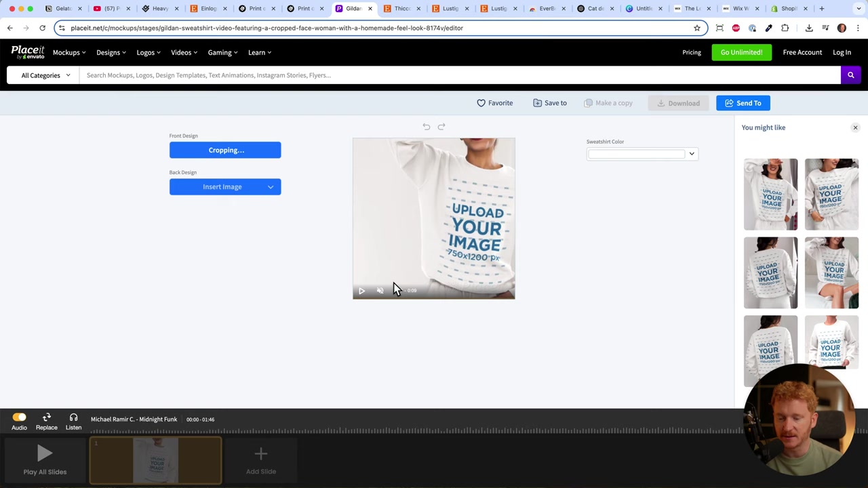Click the Send To button
The height and width of the screenshot is (488, 868).
point(743,103)
